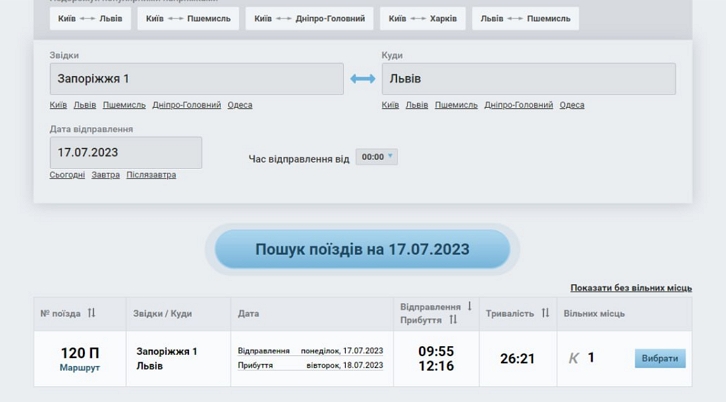The height and width of the screenshot is (402, 726).
Task: Select popular route Київ — Дніпро-Головний
Action: coord(309,19)
